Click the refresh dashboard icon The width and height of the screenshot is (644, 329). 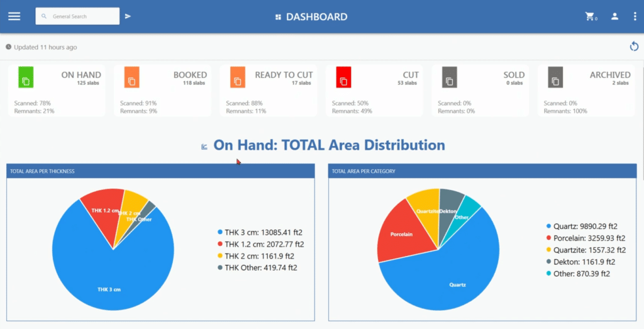tap(634, 47)
